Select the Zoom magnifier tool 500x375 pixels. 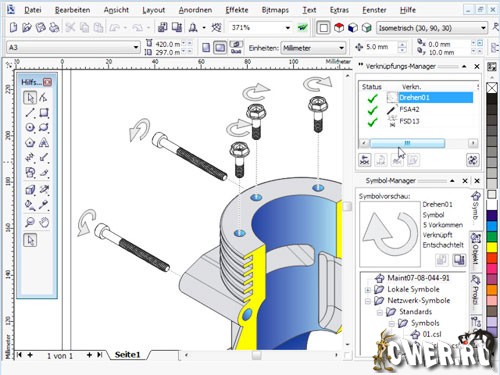(30, 222)
